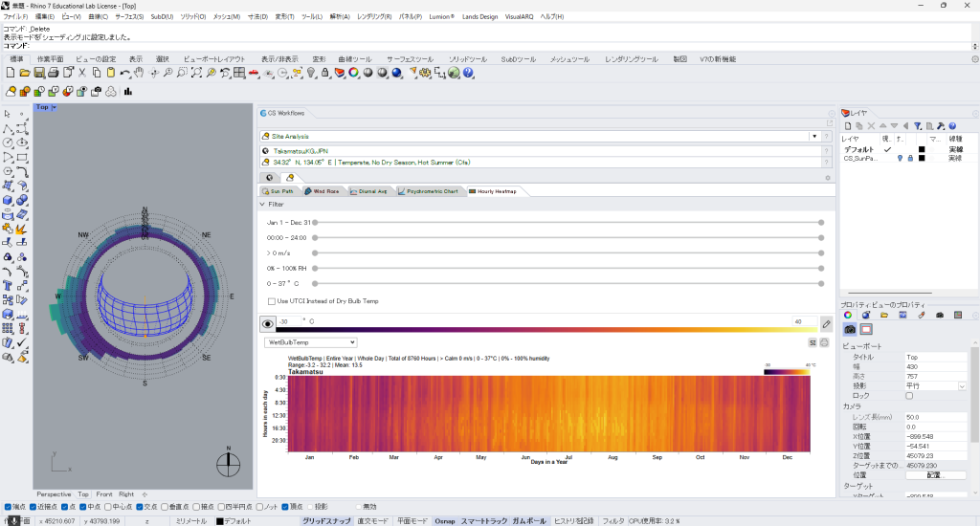Click the layer filter funnel icon

(917, 126)
